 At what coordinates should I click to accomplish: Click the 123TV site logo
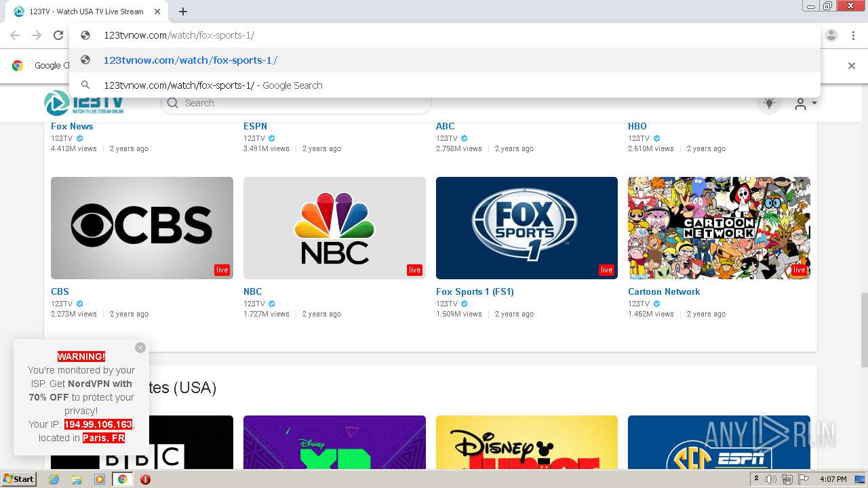(84, 102)
